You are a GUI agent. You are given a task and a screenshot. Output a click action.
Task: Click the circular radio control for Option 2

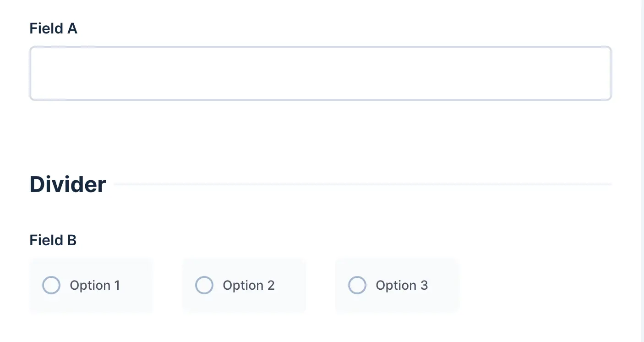tap(204, 285)
